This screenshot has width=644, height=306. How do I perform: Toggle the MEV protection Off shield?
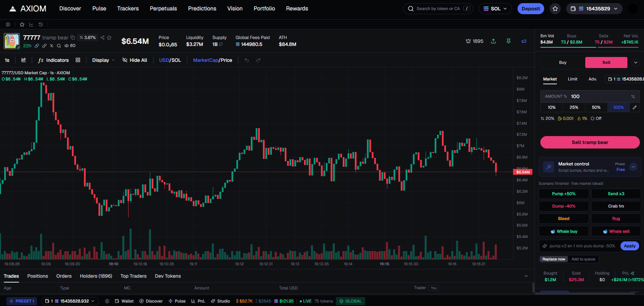click(x=596, y=118)
